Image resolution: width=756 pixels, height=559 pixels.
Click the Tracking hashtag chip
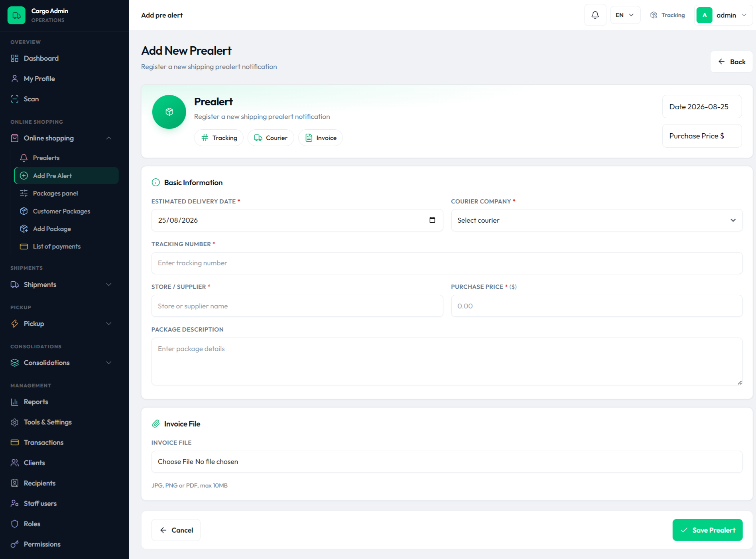click(x=219, y=138)
